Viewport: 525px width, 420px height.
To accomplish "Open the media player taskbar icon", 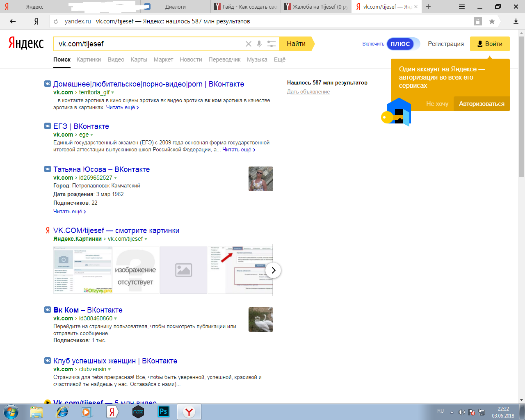I will (87, 412).
